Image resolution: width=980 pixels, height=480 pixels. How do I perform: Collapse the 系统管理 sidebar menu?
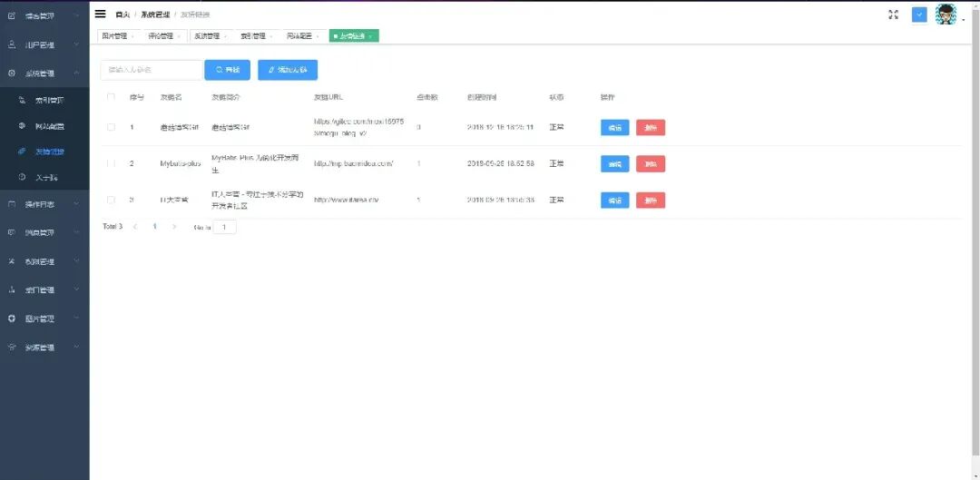[x=76, y=73]
